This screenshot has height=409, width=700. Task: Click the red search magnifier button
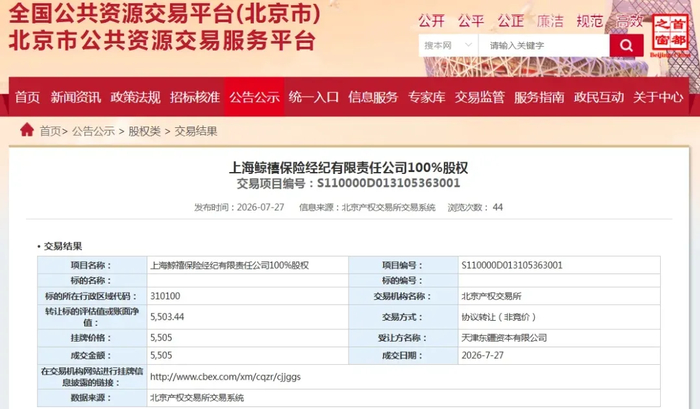click(x=626, y=46)
